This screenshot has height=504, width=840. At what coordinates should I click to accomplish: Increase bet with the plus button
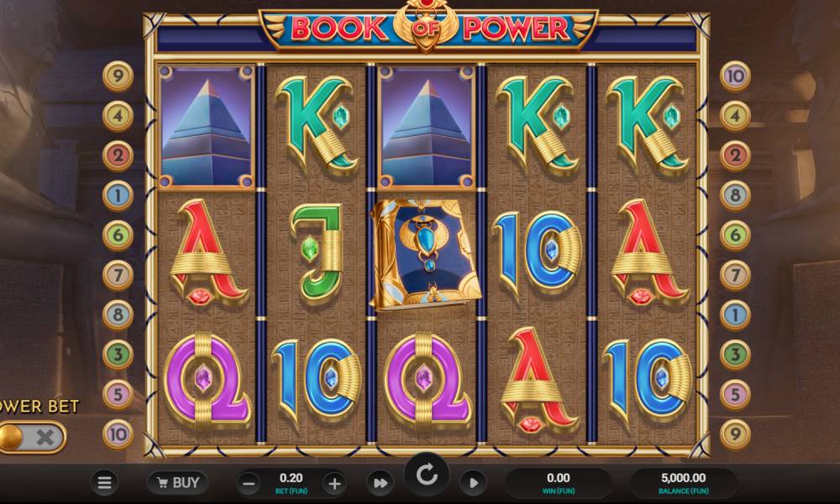coord(334,484)
